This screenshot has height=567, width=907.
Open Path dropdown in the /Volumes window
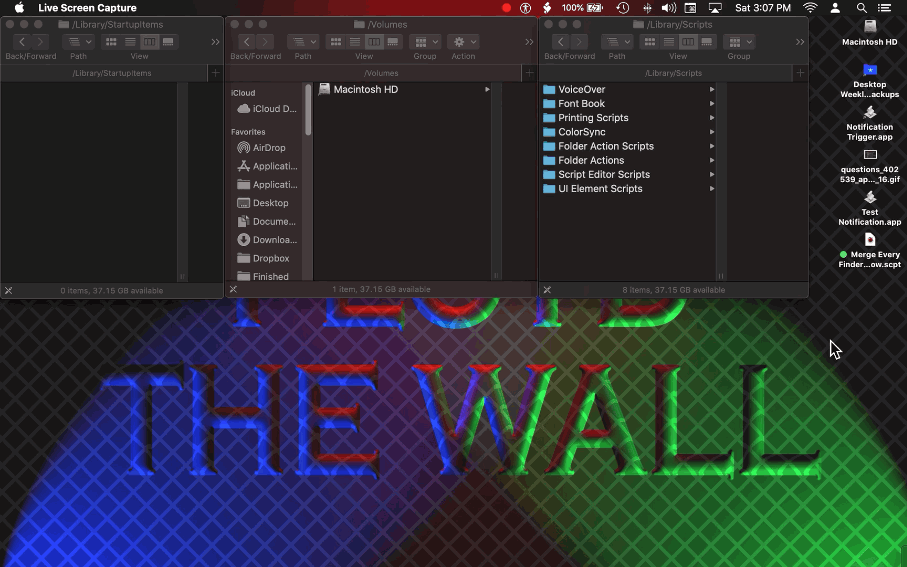pyautogui.click(x=303, y=42)
